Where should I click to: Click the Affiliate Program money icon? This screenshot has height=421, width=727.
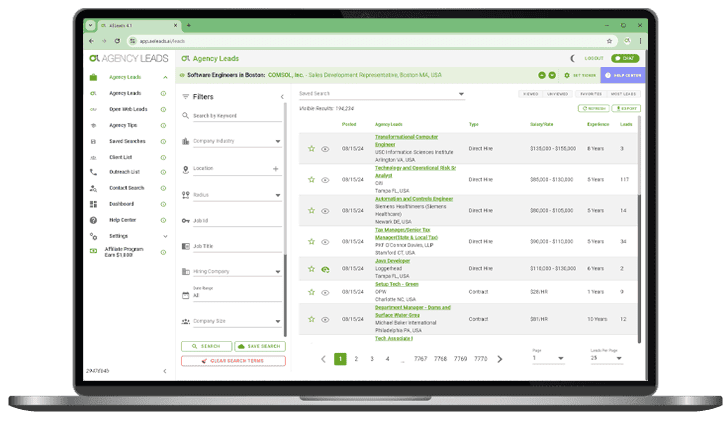[93, 251]
